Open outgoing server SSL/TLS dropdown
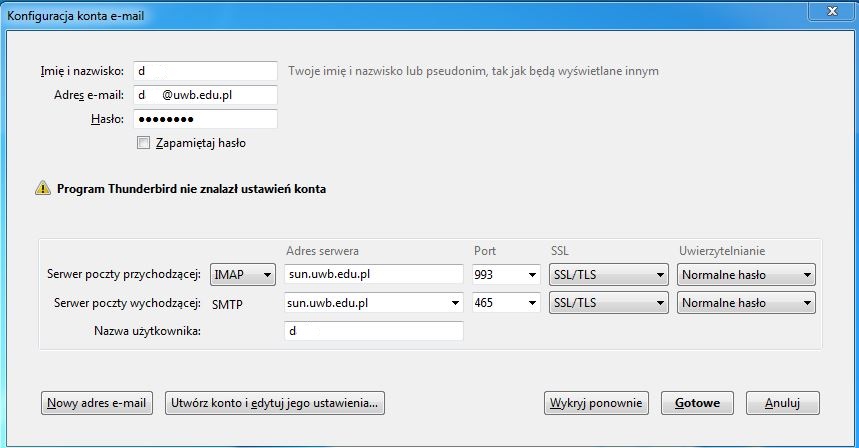Viewport: 859px width, 448px height. [x=609, y=302]
